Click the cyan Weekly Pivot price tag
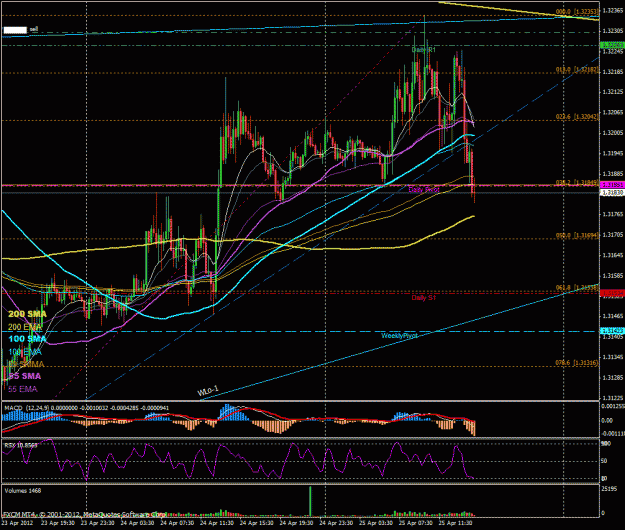 612,331
